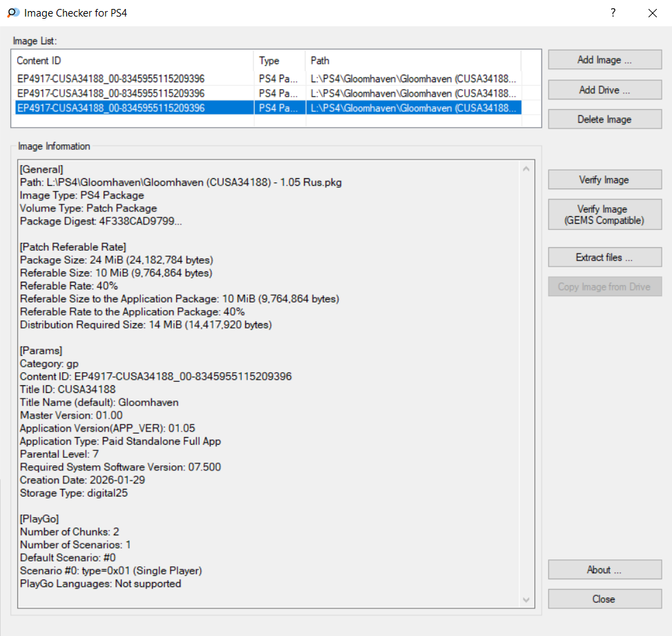
Task: Click Delete Image to remove selected entry
Action: tap(604, 119)
